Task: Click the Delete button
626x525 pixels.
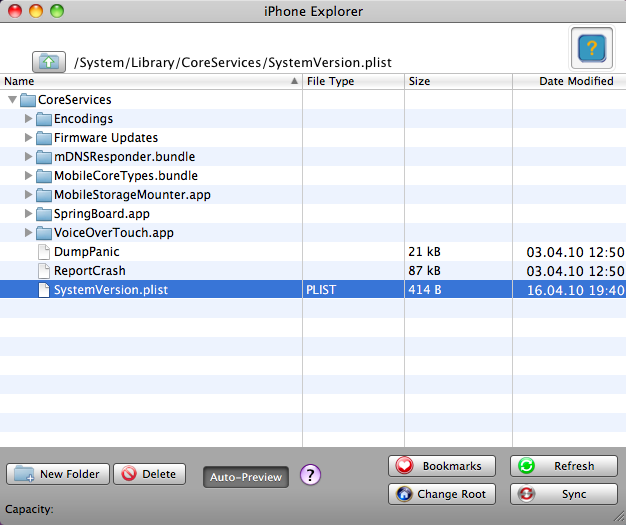Action: (150, 474)
